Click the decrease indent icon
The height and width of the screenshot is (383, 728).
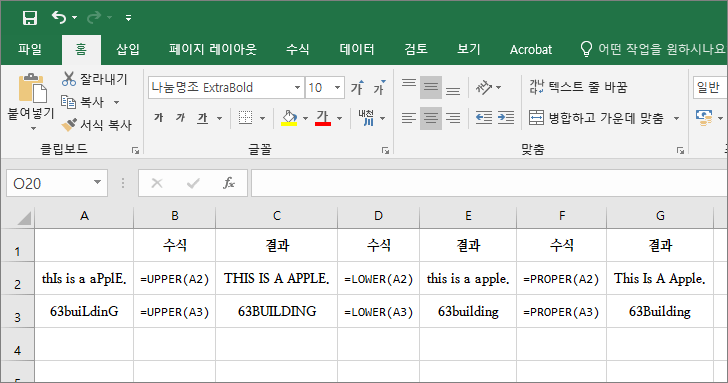point(484,118)
